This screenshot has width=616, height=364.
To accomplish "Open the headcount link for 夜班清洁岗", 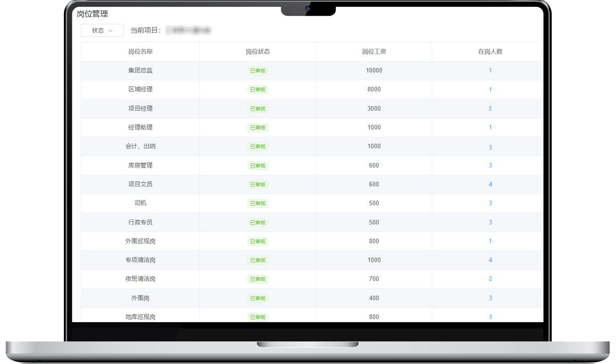I will pyautogui.click(x=490, y=279).
